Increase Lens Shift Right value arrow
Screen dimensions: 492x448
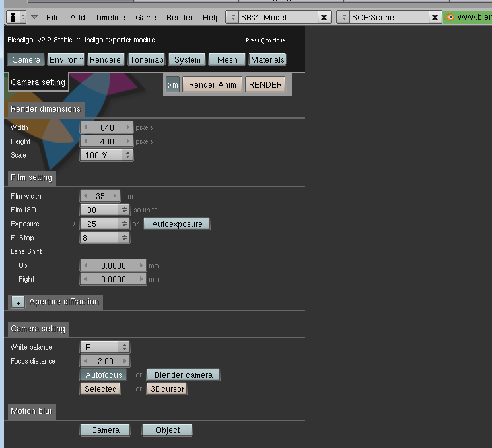point(141,279)
